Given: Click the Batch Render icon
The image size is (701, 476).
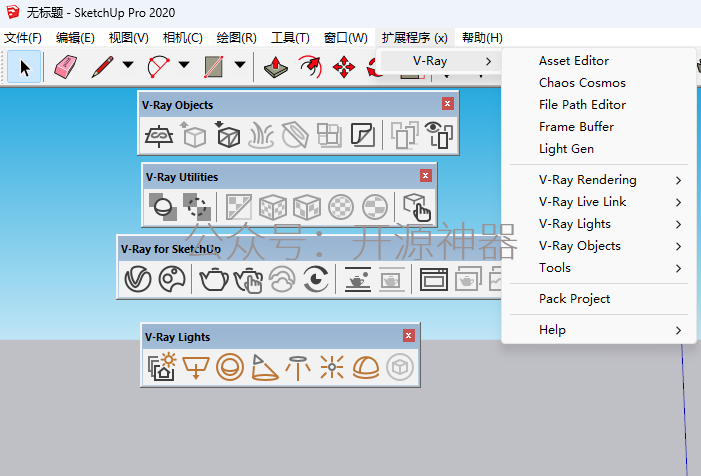Looking at the screenshot, I should (468, 279).
